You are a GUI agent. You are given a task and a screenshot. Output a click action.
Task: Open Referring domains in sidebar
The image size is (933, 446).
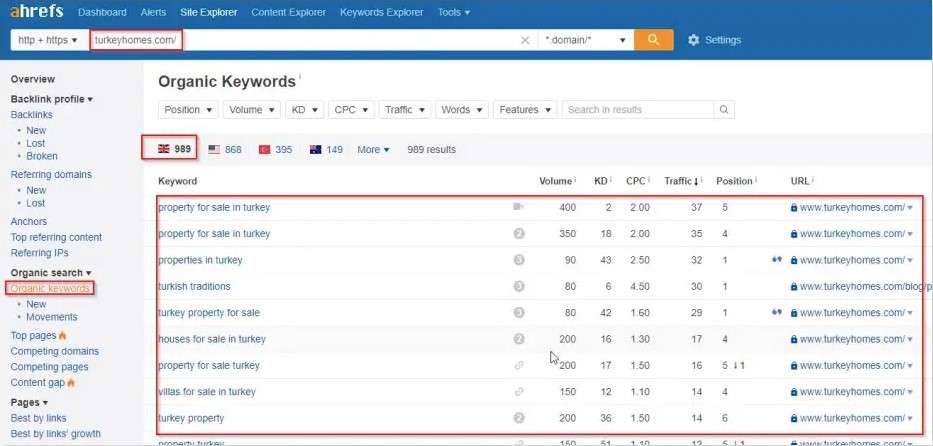[x=51, y=175]
